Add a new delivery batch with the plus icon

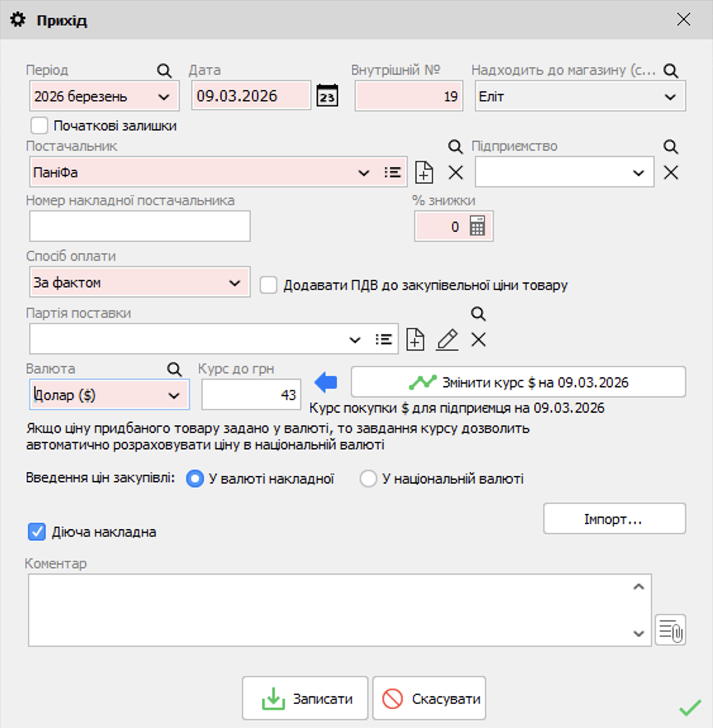[x=415, y=339]
